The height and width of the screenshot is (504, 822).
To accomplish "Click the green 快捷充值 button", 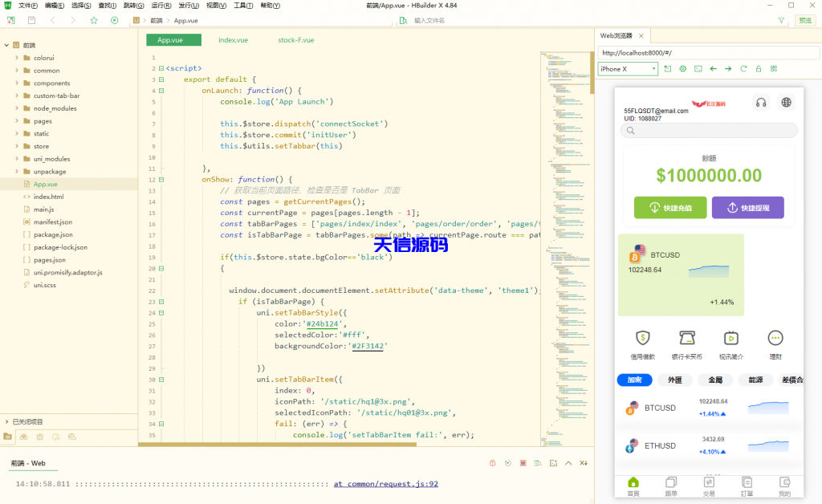I will (670, 208).
